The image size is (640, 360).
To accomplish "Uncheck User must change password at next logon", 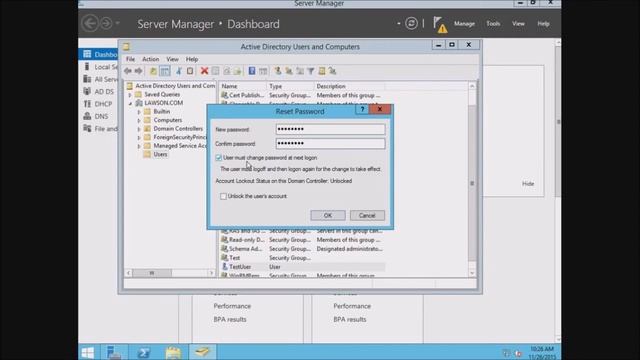I will (x=218, y=158).
